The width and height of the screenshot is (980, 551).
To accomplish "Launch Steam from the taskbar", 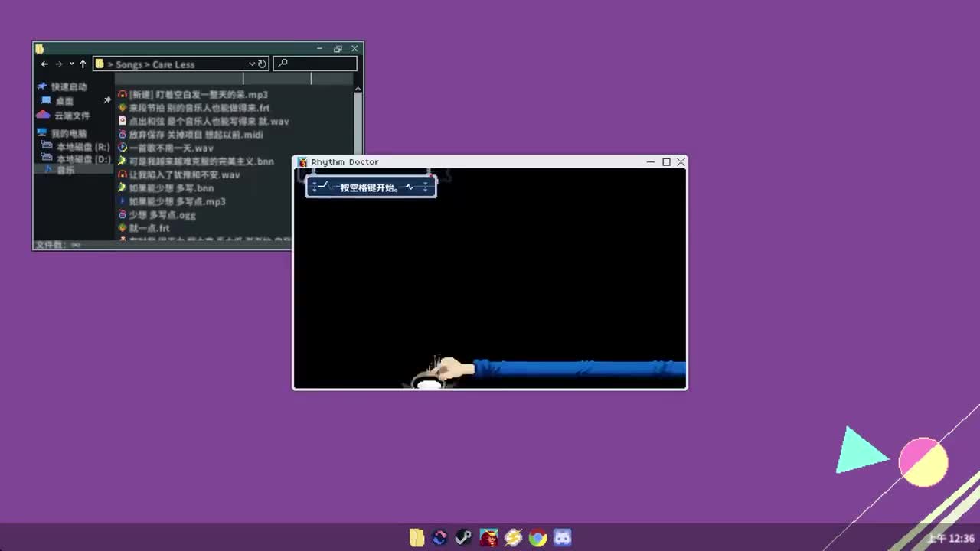I will click(464, 538).
